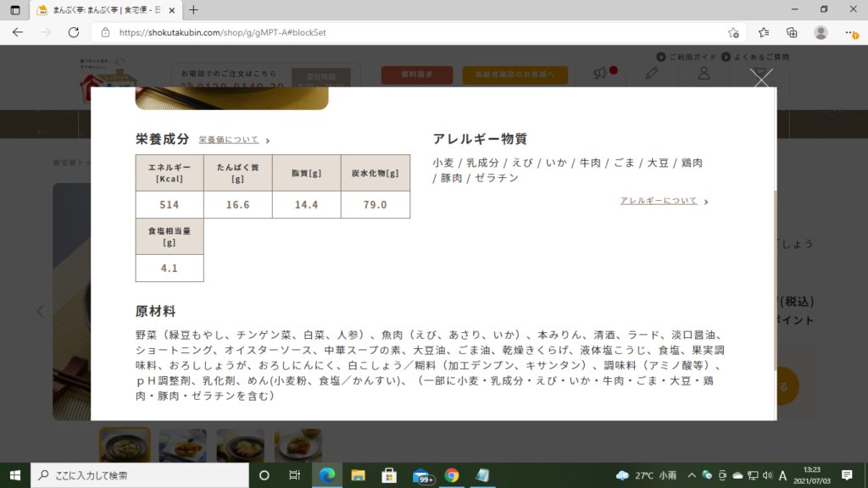
Task: Open the 栄養価について link
Action: pos(229,140)
